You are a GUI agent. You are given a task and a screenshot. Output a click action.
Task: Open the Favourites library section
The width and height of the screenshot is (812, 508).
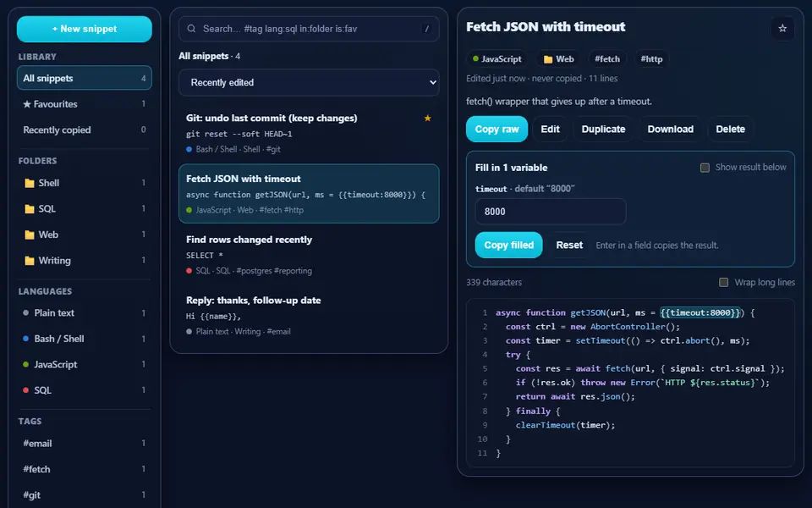point(85,104)
